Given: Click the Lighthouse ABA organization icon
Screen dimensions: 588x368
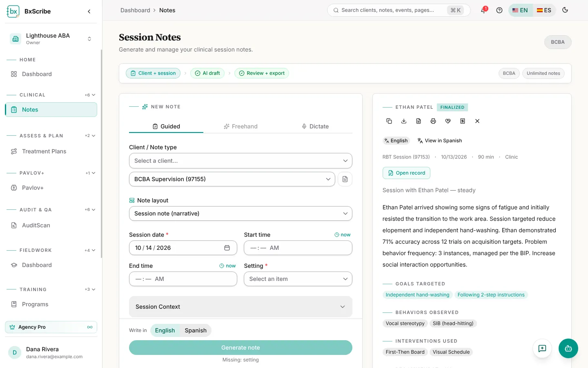Looking at the screenshot, I should click(16, 39).
